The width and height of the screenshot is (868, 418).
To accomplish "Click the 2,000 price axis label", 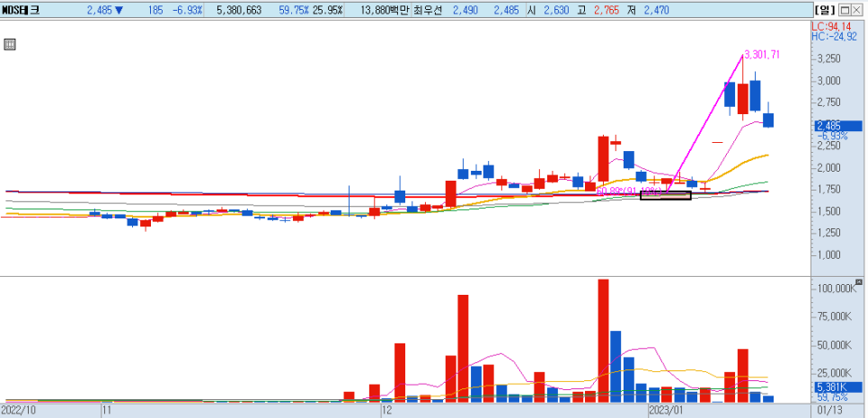I will click(828, 168).
